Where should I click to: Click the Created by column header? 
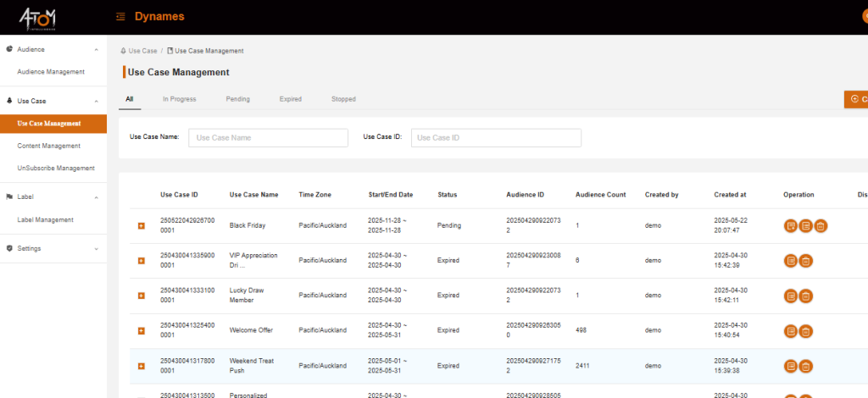pyautogui.click(x=661, y=195)
